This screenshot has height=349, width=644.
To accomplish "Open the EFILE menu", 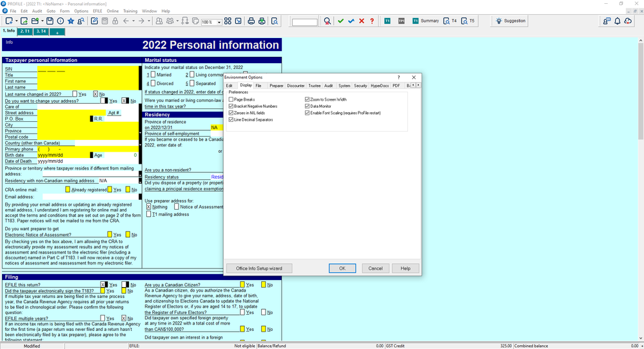I will [x=97, y=11].
